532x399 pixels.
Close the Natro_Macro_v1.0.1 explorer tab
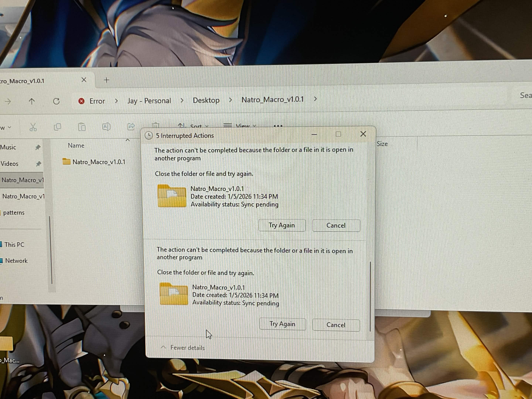84,80
